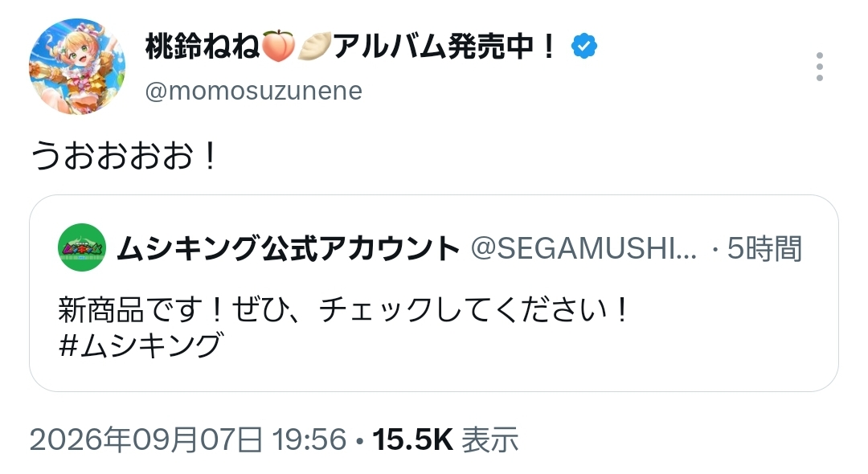Visit the @momosuzunene handle

[253, 91]
